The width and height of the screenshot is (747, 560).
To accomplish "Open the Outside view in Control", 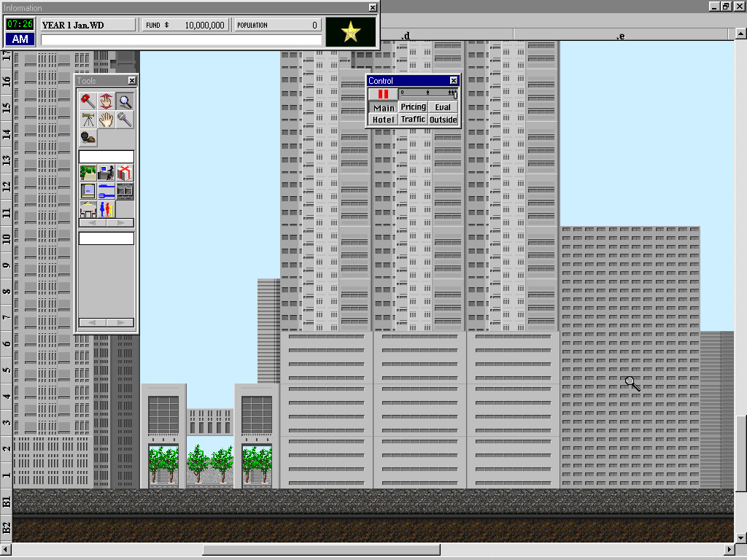I will (443, 120).
